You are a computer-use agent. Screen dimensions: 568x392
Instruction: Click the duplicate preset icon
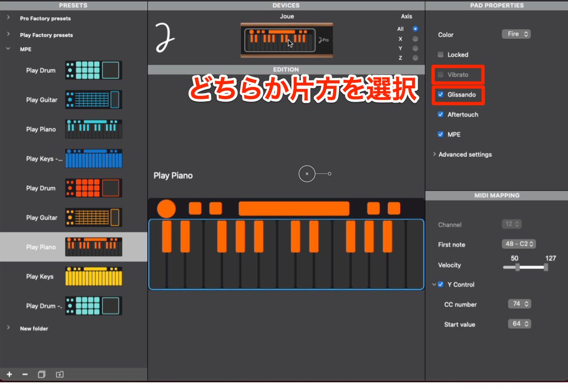(x=42, y=374)
